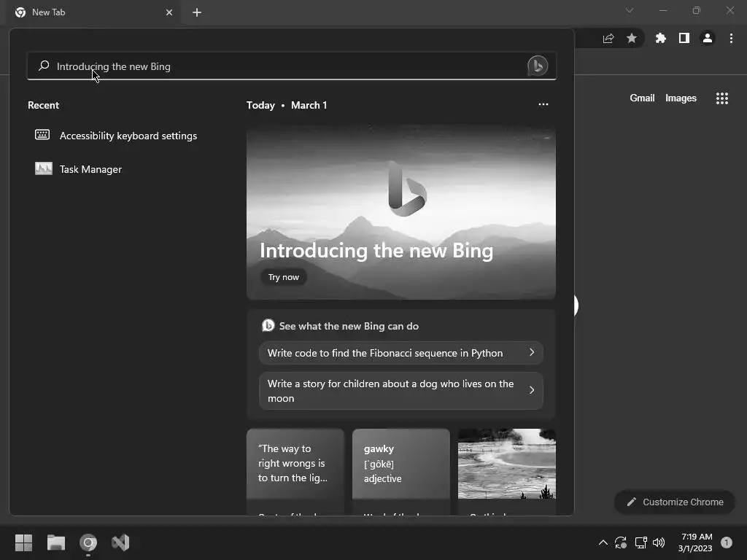This screenshot has height=560, width=747.
Task: Open the clock showing 7:19 AM
Action: [695, 542]
